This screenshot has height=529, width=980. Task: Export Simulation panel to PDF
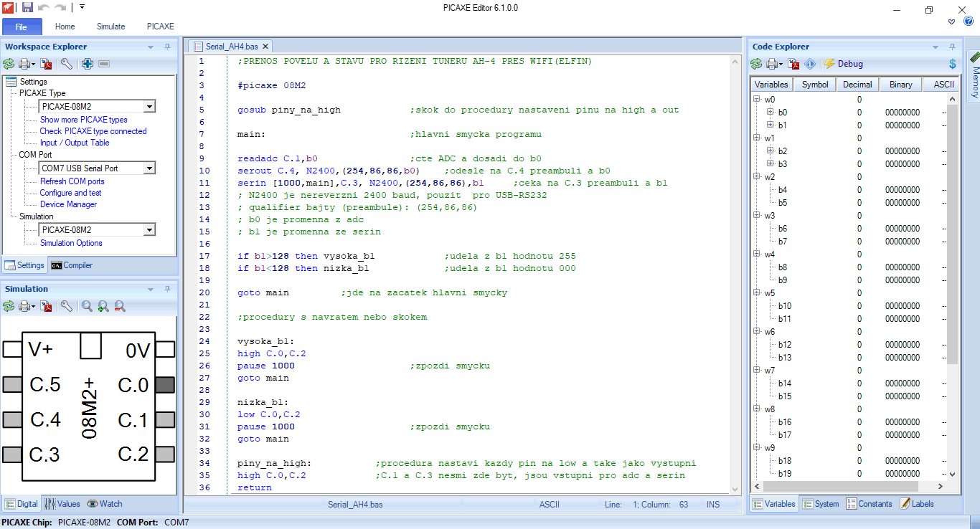click(47, 306)
